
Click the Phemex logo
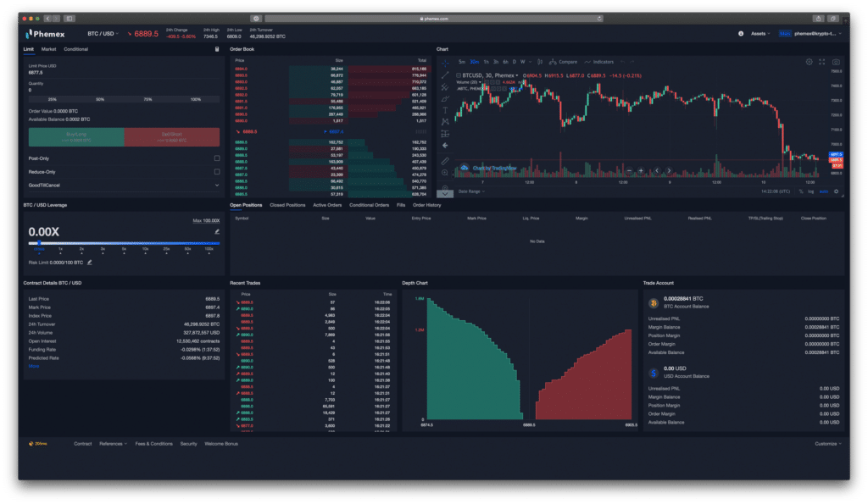click(44, 34)
